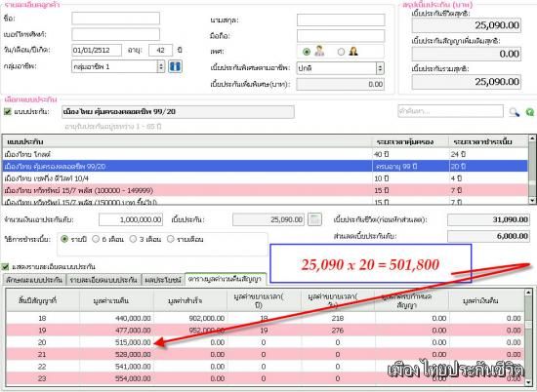Switch to the รายละเอียดแบบประกัน tab
This screenshot has width=537, height=392.
pyautogui.click(x=103, y=280)
